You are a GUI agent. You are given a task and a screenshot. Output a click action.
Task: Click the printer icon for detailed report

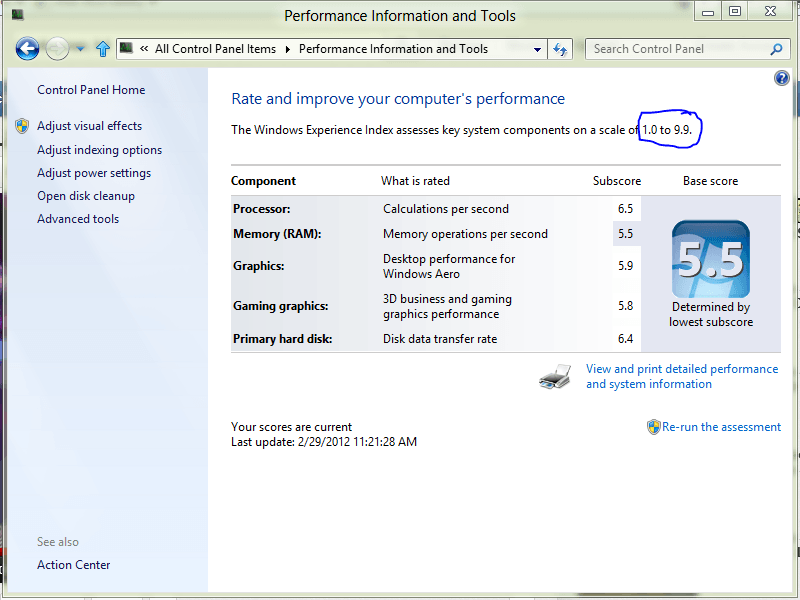pyautogui.click(x=555, y=377)
